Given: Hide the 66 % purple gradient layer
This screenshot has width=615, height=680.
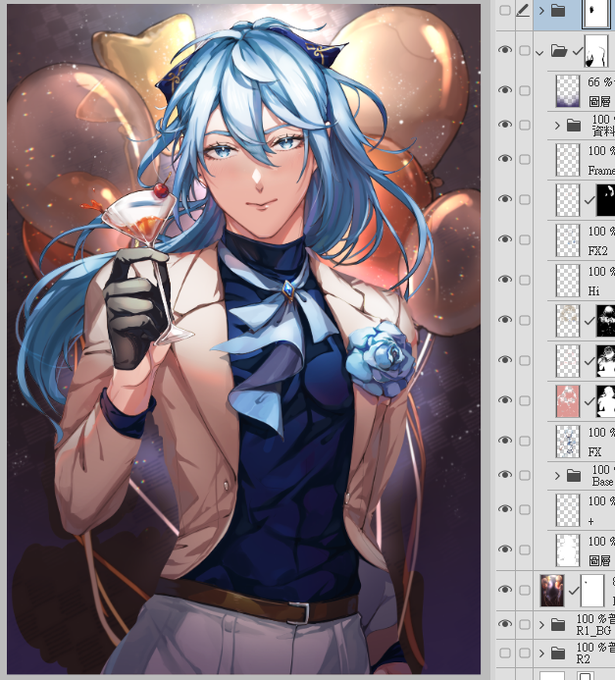Looking at the screenshot, I should tap(505, 90).
